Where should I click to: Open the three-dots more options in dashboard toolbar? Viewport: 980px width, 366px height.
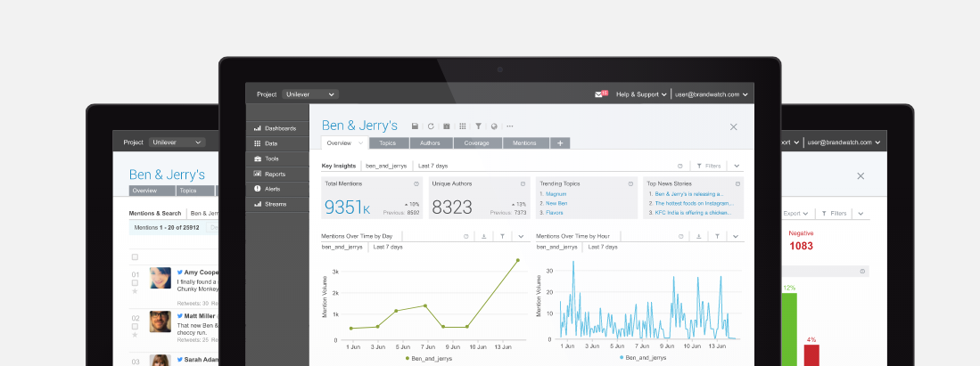(510, 126)
